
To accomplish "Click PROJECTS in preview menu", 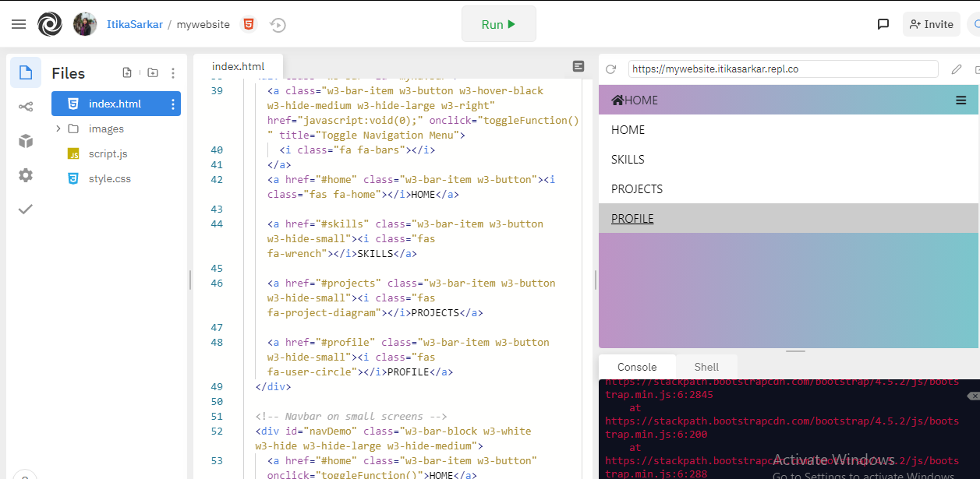I will click(788, 189).
